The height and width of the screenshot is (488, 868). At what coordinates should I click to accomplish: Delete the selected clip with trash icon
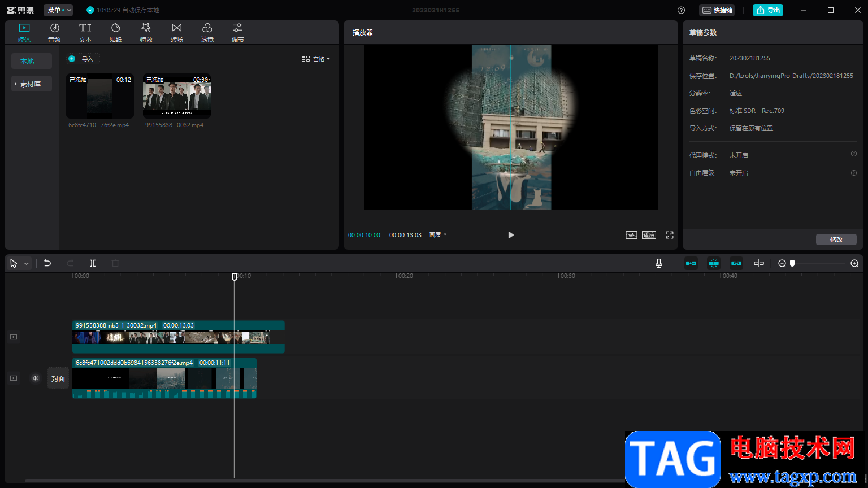[115, 263]
